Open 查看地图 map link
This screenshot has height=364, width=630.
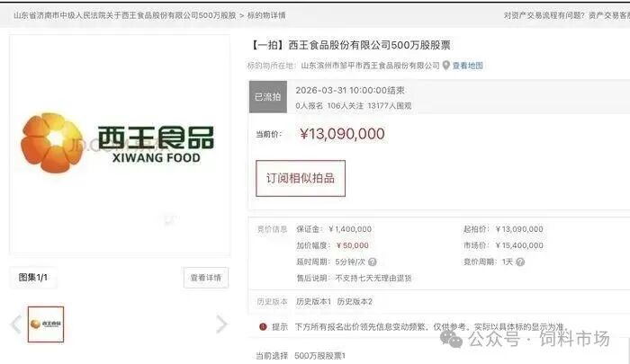pyautogui.click(x=468, y=66)
